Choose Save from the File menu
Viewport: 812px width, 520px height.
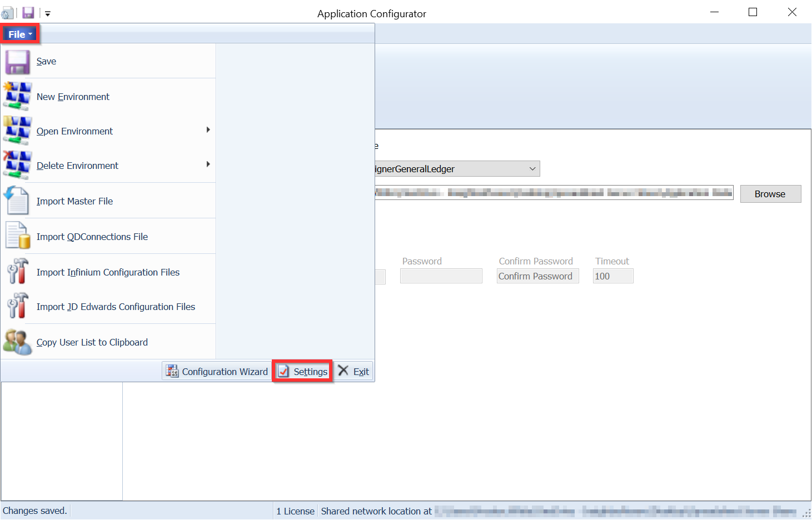point(108,61)
